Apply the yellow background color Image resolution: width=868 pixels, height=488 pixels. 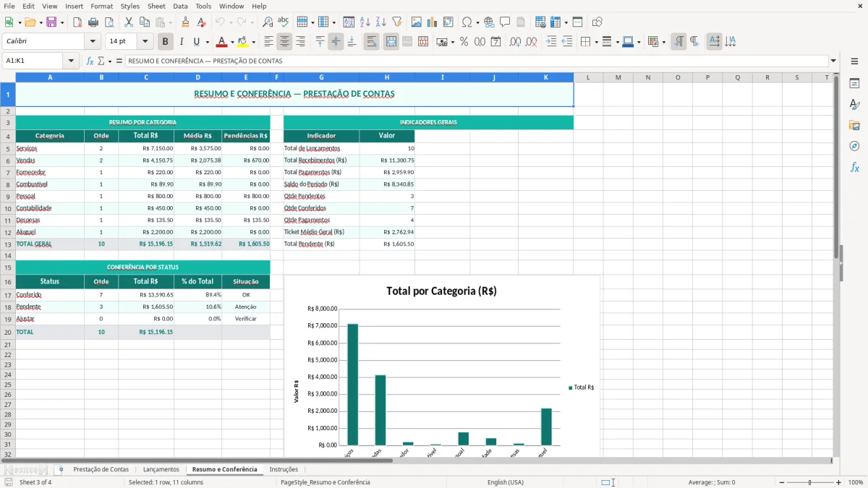click(242, 42)
